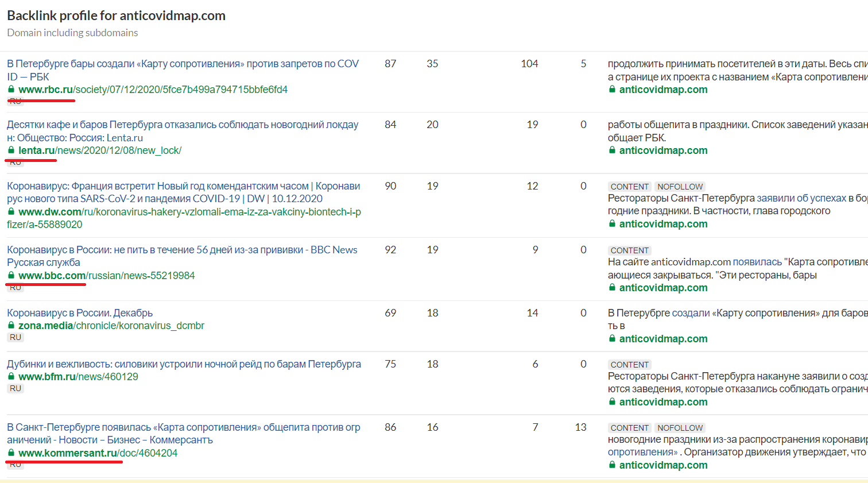
Task: Click lock icon by anticovidmap.com in dw.com row
Action: (612, 224)
